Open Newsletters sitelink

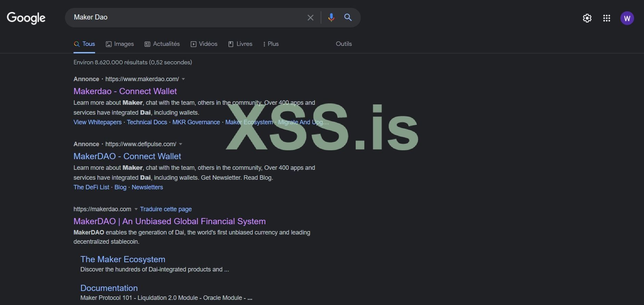point(147,187)
